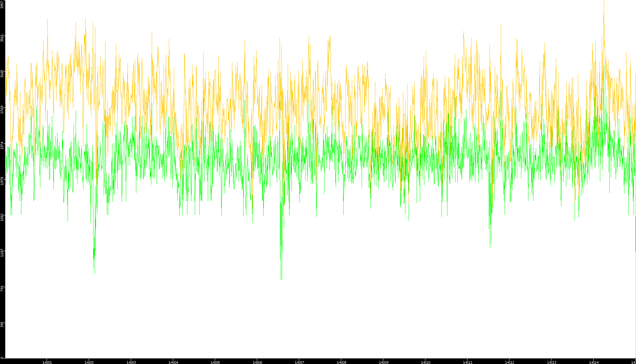This screenshot has height=364, width=636.
Task: Click the 14:10 time axis label
Action: click(x=425, y=362)
